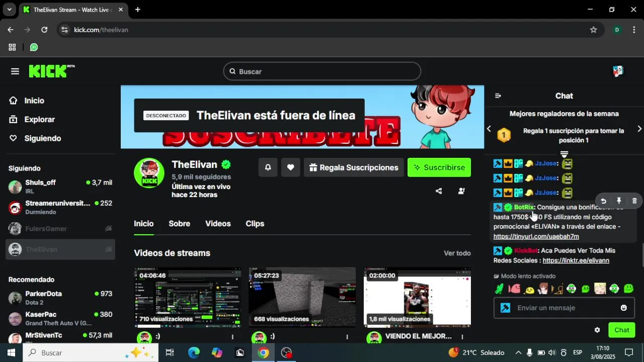Viewport: 644px width, 362px height.
Task: Open the emoji picker in chat input
Action: coord(624,308)
